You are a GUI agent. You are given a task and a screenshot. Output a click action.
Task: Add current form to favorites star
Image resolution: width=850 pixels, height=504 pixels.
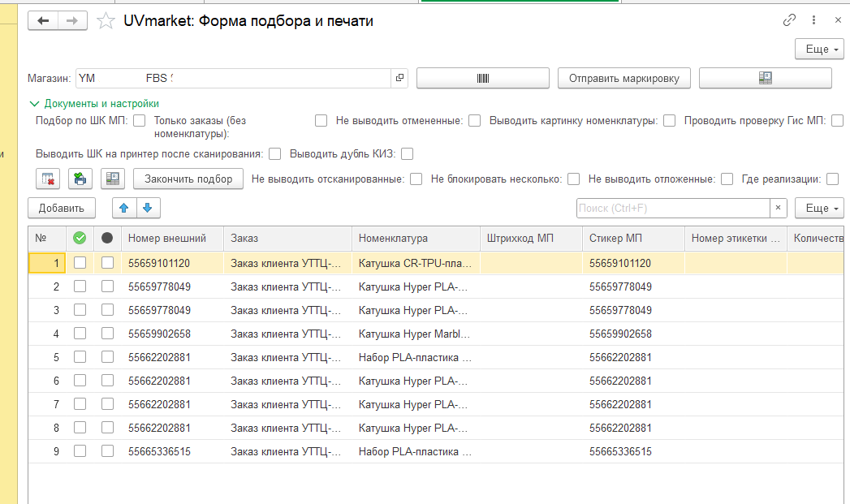tap(106, 21)
